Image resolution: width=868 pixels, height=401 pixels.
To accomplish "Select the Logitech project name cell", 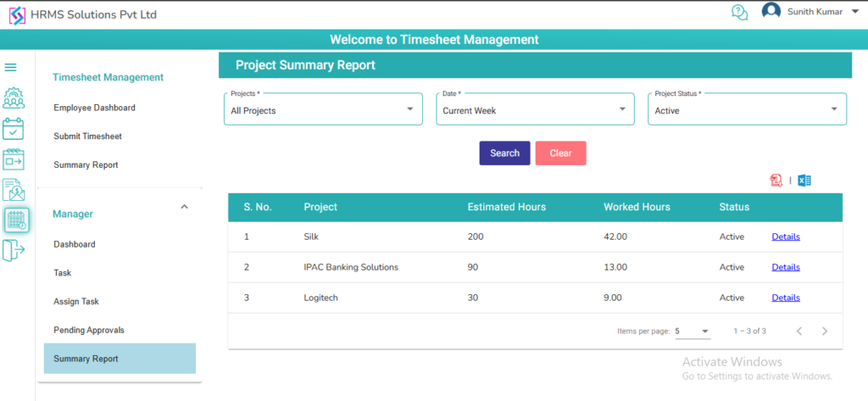I will (320, 298).
